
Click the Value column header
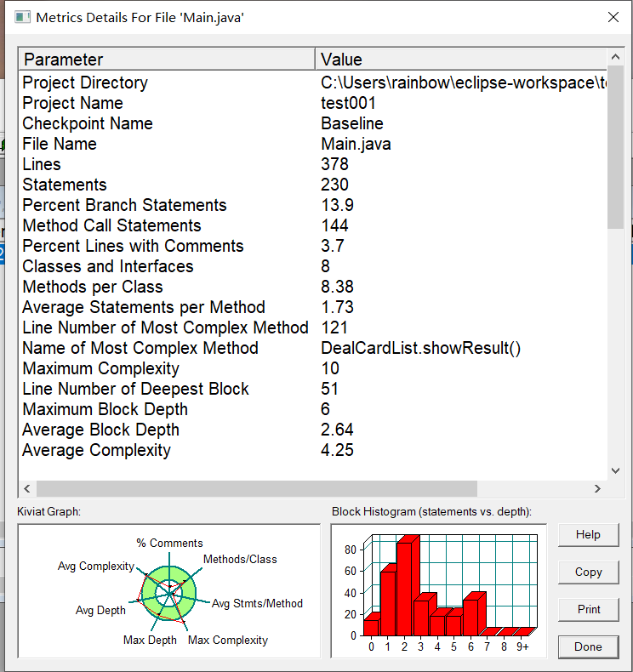[461, 60]
